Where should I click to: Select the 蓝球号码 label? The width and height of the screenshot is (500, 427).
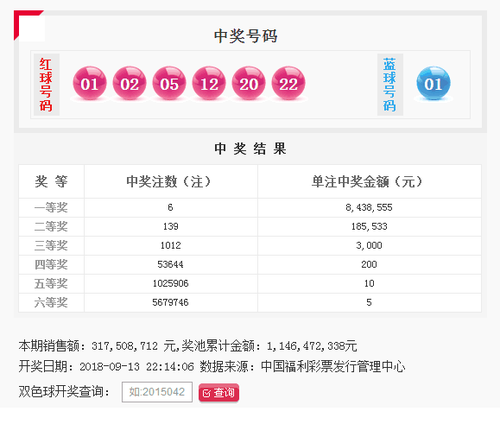pos(390,85)
